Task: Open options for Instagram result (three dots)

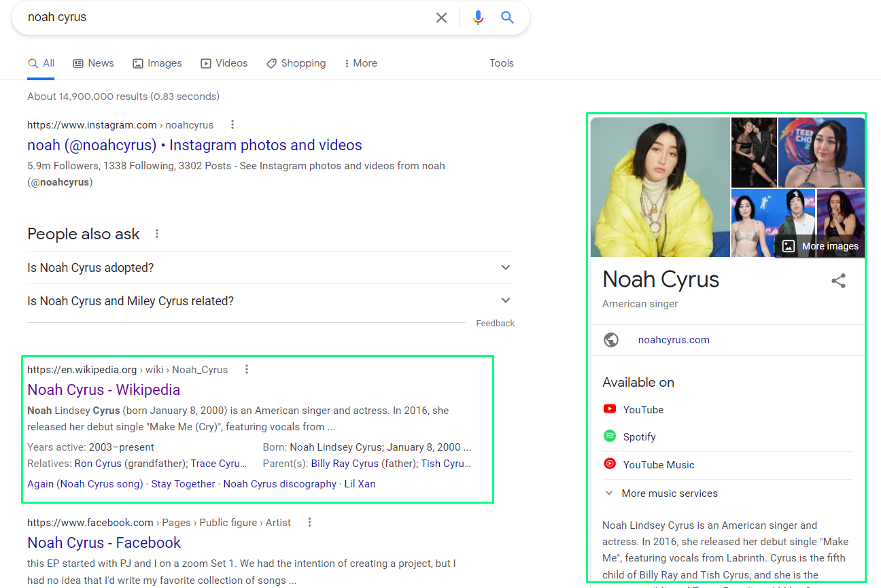Action: 232,124
